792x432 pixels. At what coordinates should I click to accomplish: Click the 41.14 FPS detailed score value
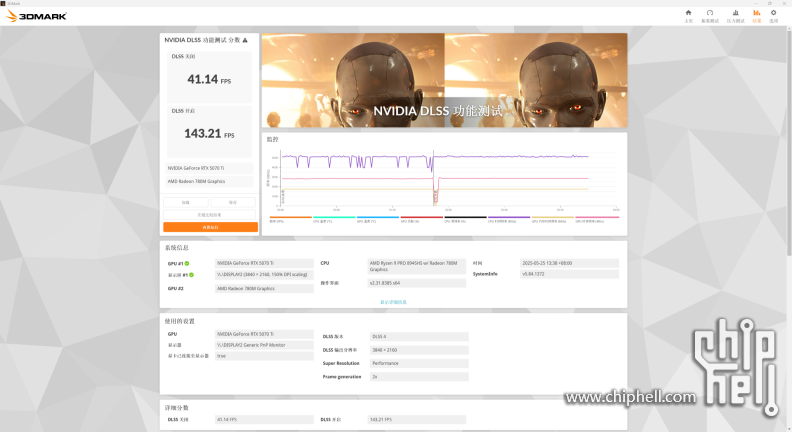pos(264,419)
